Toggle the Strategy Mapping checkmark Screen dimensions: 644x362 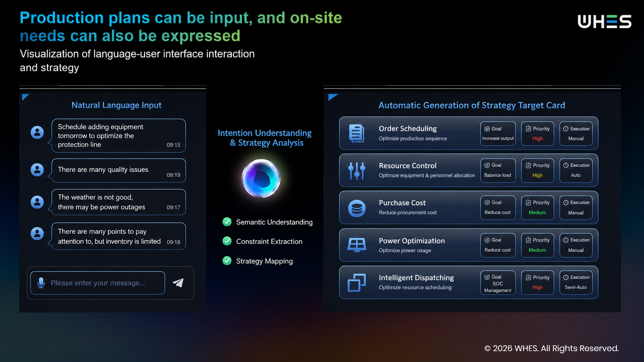coord(227,261)
